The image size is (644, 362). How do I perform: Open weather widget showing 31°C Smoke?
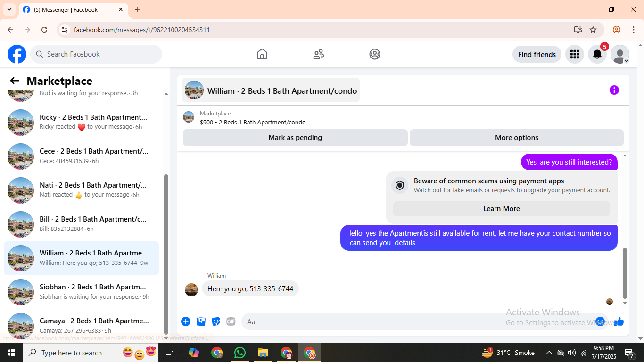pos(508,353)
